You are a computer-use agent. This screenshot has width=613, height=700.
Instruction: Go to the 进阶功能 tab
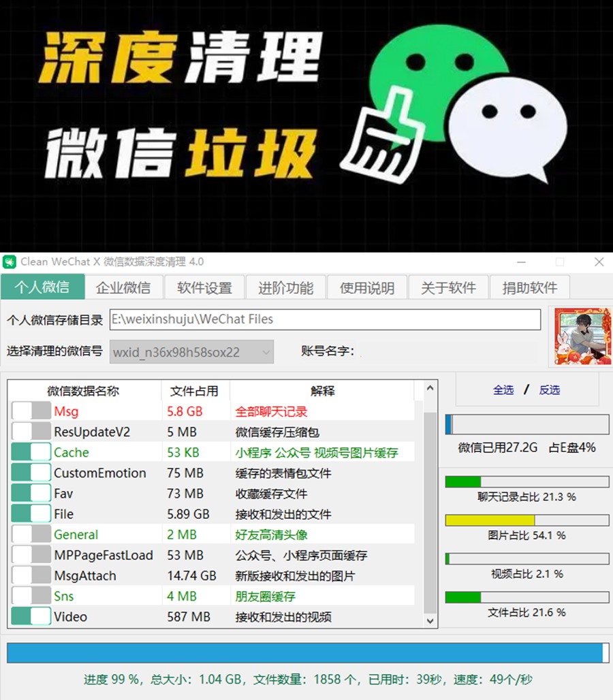pos(285,287)
